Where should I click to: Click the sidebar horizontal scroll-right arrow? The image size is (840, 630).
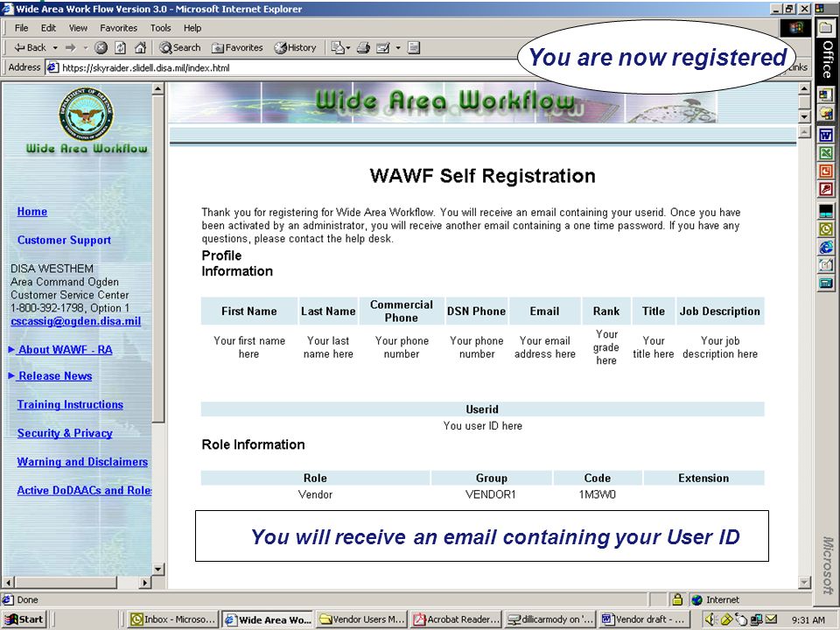(145, 582)
